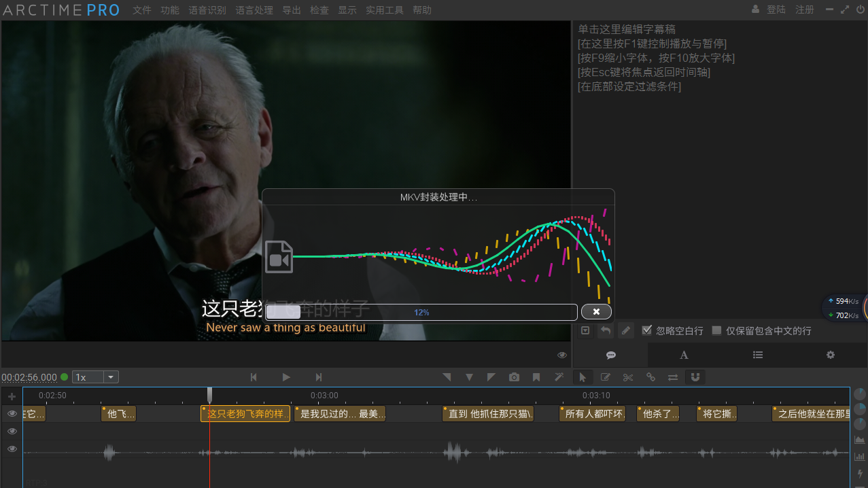Switch to the gear settings tab

click(x=831, y=355)
